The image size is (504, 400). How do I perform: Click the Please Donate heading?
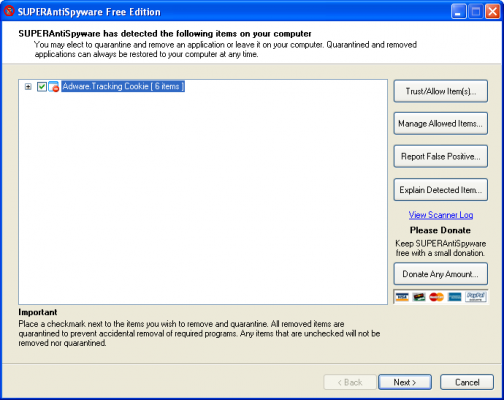[x=440, y=230]
